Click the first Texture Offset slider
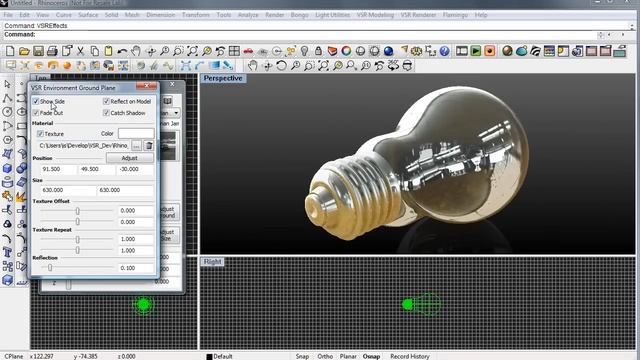This screenshot has height=360, width=640. (x=77, y=211)
